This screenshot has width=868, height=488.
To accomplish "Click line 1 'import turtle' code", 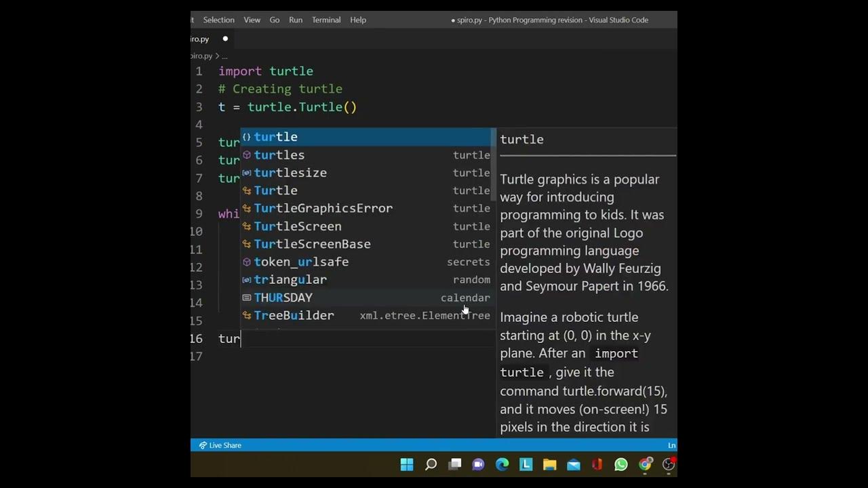I will (266, 71).
